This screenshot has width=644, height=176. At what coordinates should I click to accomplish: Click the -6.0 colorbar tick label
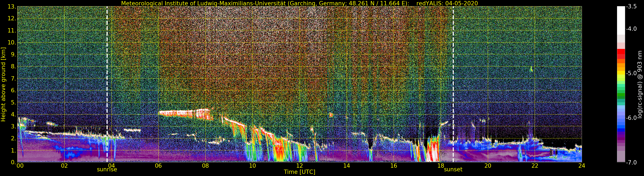(x=631, y=118)
